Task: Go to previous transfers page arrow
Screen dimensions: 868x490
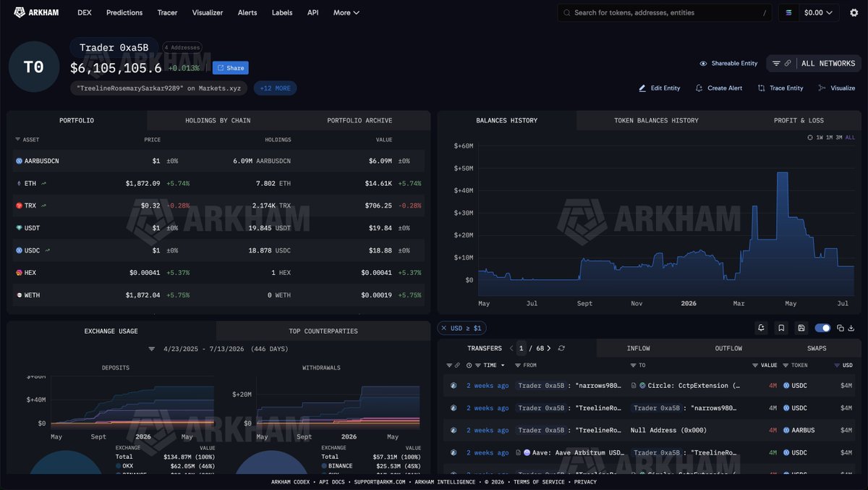Action: [x=511, y=348]
